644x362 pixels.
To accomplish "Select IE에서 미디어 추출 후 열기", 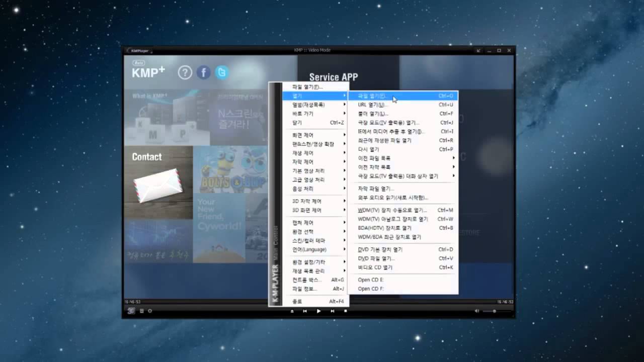I will pyautogui.click(x=403, y=131).
